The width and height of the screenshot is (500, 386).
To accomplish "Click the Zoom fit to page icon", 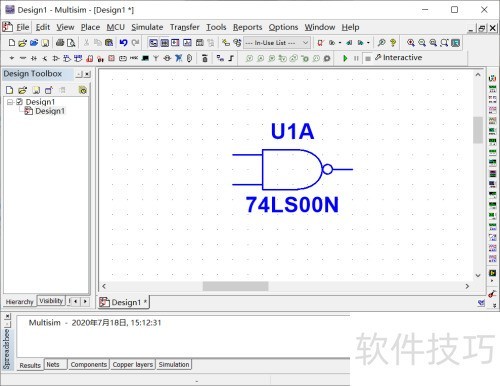I will (x=444, y=43).
